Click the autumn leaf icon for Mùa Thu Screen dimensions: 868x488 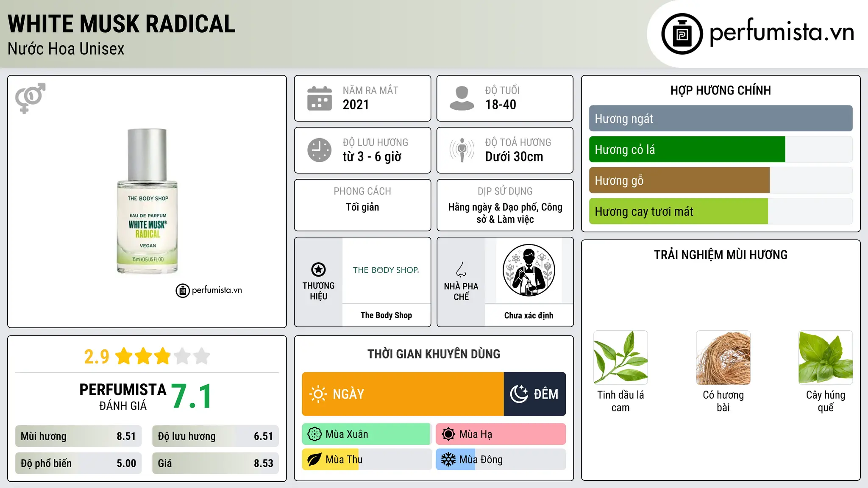click(314, 460)
